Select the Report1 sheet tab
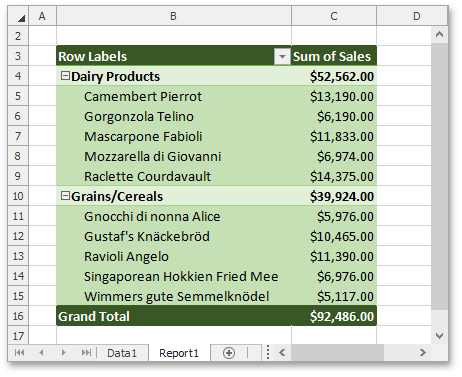The height and width of the screenshot is (377, 462). (x=179, y=353)
